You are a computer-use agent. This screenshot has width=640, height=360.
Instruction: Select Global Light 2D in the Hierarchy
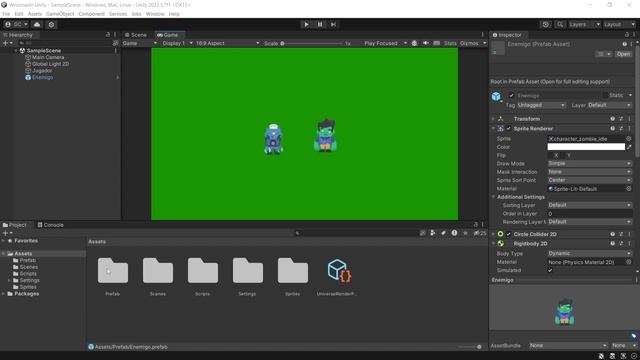point(50,64)
